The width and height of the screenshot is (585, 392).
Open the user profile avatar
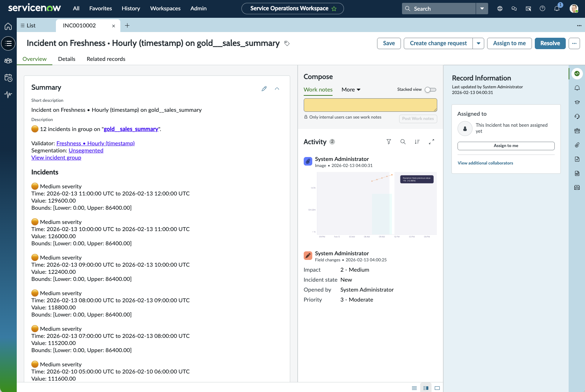[x=574, y=9]
